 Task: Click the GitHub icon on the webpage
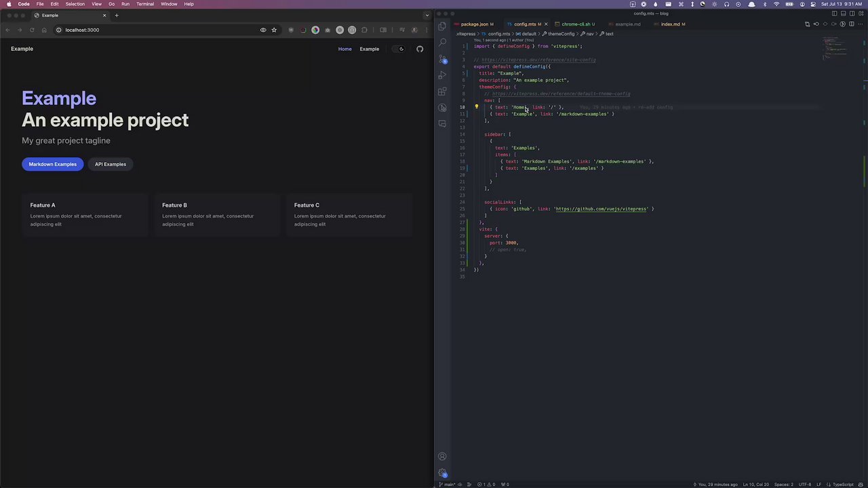point(420,49)
